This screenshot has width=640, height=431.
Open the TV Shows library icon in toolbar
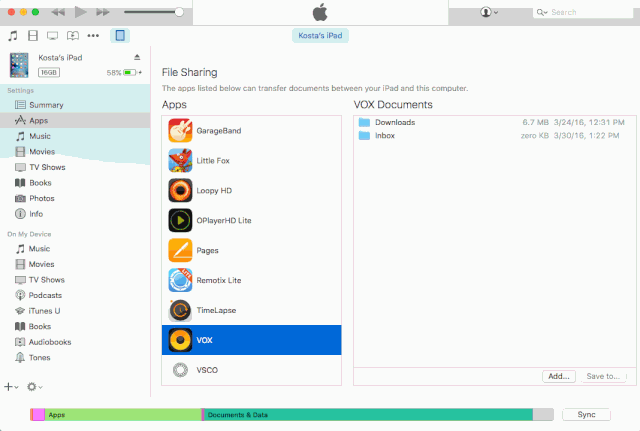[52, 36]
